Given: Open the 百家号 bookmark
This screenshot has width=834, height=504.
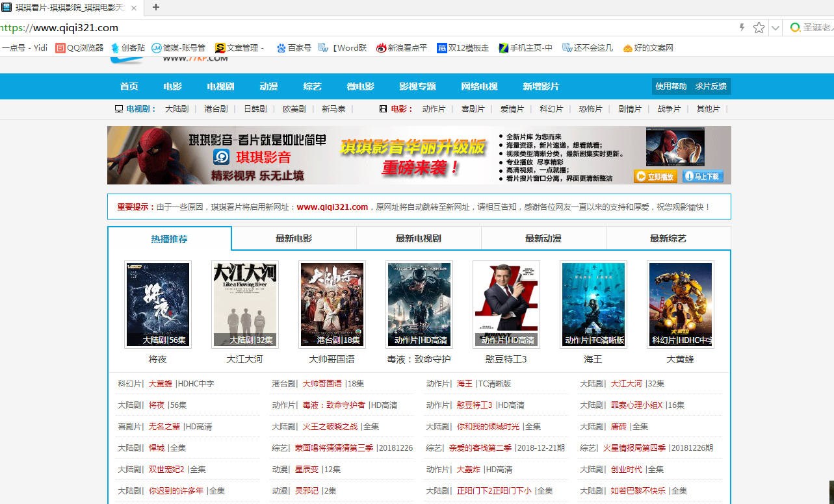Looking at the screenshot, I should pos(296,47).
